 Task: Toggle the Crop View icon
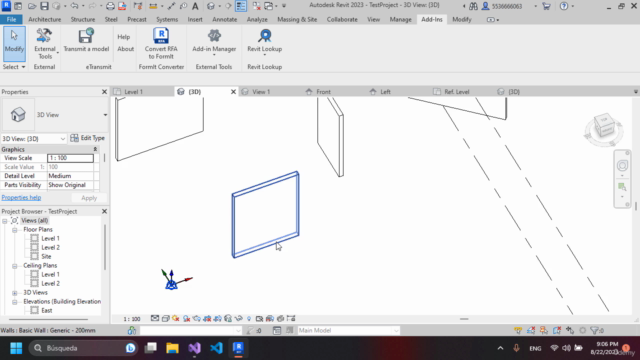coord(207,318)
